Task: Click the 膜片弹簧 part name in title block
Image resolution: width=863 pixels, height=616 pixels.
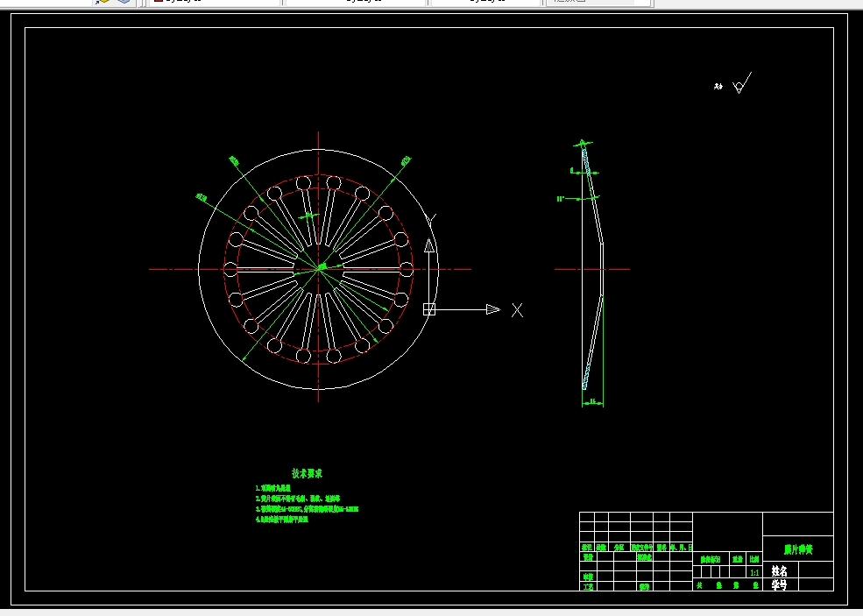Action: point(797,550)
